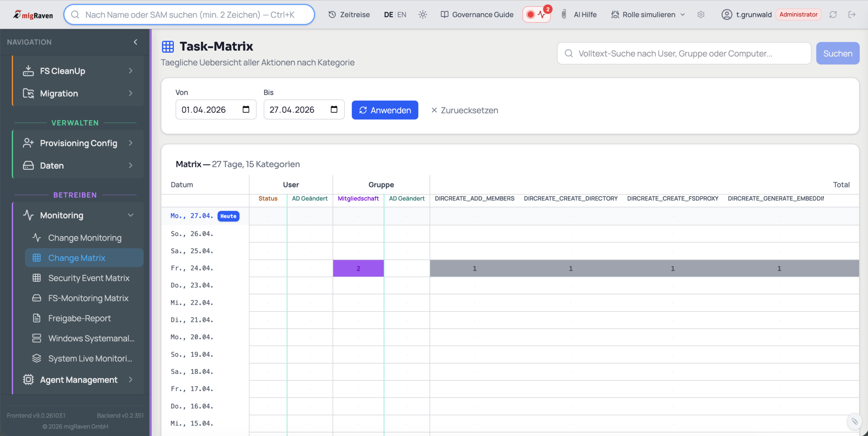This screenshot has width=868, height=436.
Task: Click the Anwenden button
Action: click(x=385, y=110)
